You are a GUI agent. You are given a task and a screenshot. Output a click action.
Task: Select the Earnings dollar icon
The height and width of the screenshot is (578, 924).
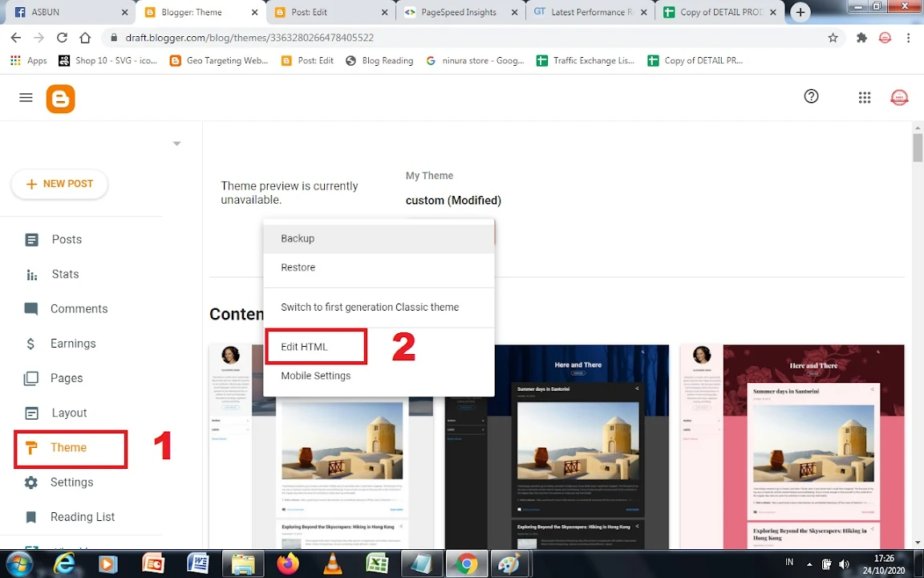click(31, 344)
